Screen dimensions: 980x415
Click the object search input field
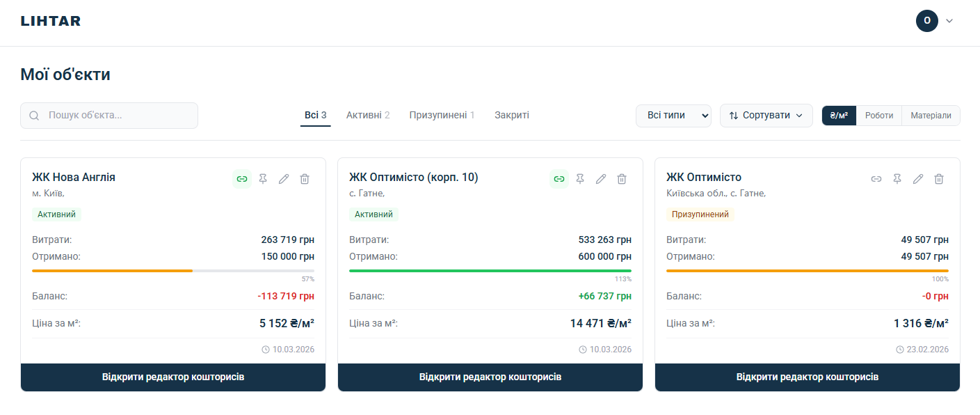click(109, 115)
